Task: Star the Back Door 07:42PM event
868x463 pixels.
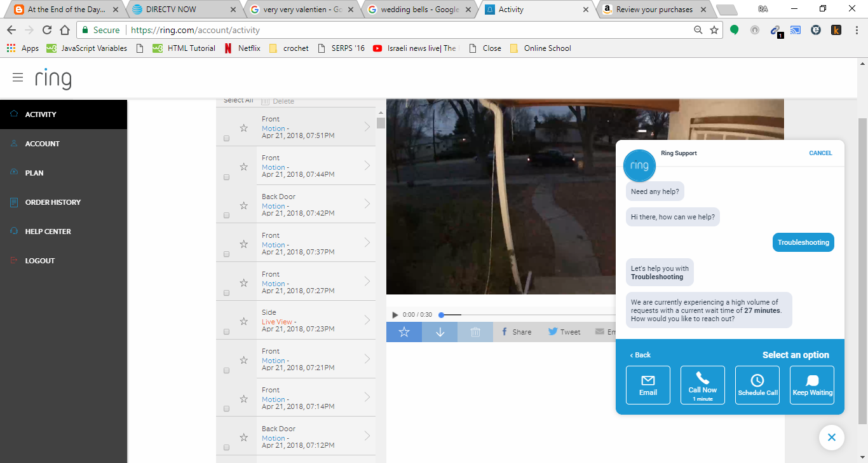Action: [x=243, y=205]
